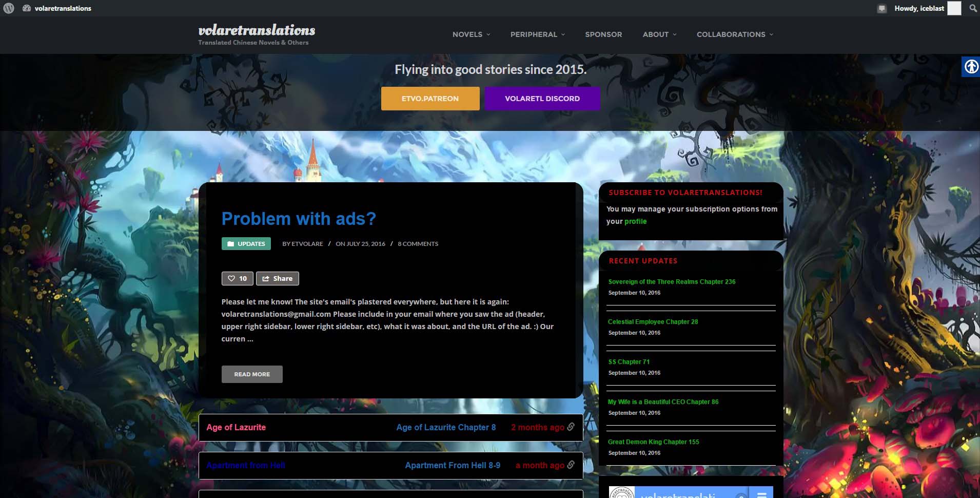
Task: Go to the Sponsor page
Action: tap(603, 34)
